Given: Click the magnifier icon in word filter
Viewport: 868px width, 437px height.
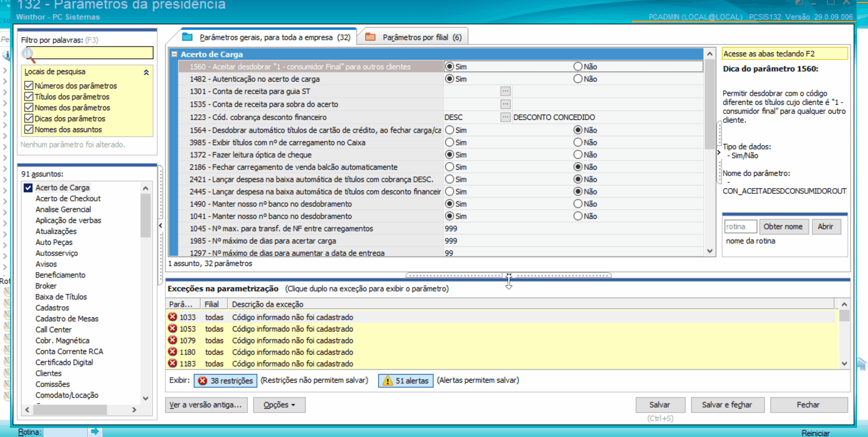Looking at the screenshot, I should [28, 55].
